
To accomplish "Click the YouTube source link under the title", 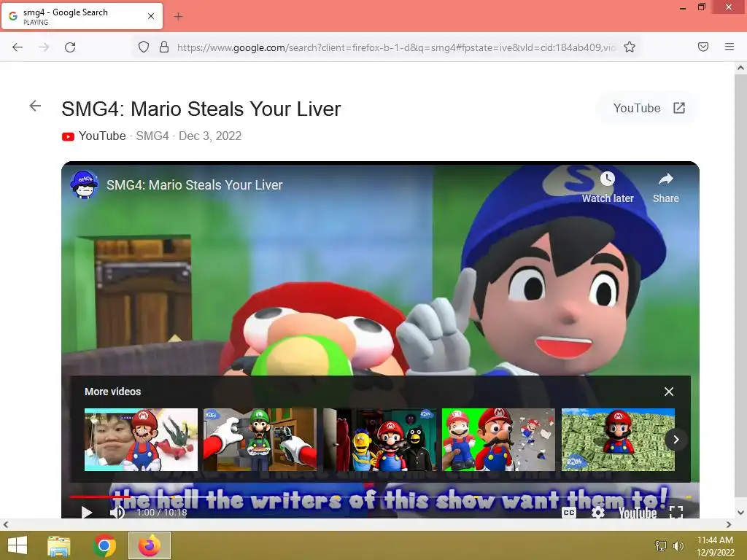I will [x=94, y=136].
